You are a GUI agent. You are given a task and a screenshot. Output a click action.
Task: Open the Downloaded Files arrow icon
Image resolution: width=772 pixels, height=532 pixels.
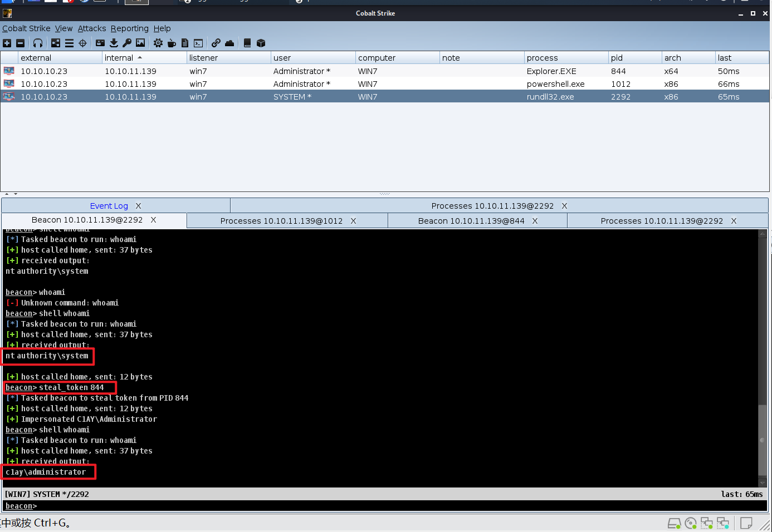pos(114,43)
